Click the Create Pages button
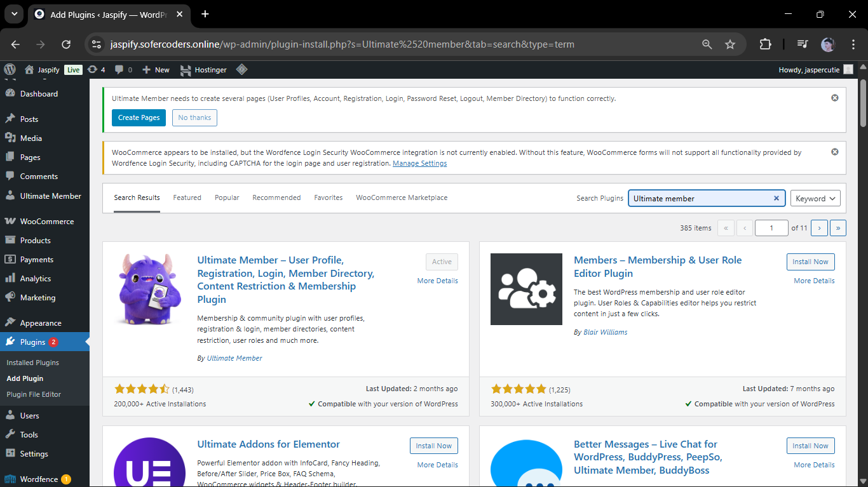Viewport: 868px width, 487px height. click(139, 117)
